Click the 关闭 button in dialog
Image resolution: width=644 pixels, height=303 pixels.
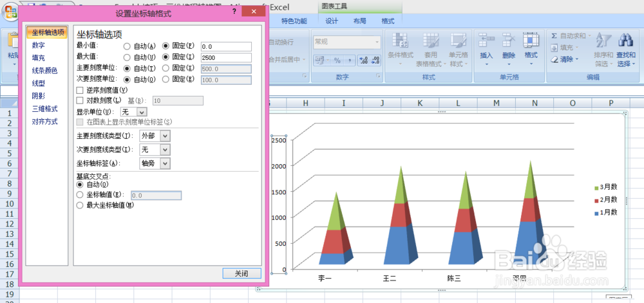pos(241,273)
